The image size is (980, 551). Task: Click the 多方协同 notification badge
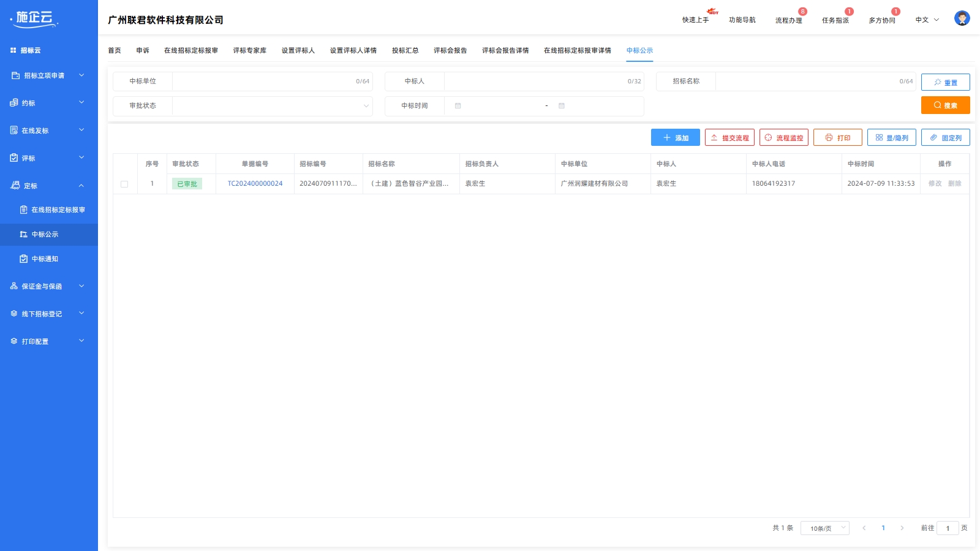(x=895, y=12)
